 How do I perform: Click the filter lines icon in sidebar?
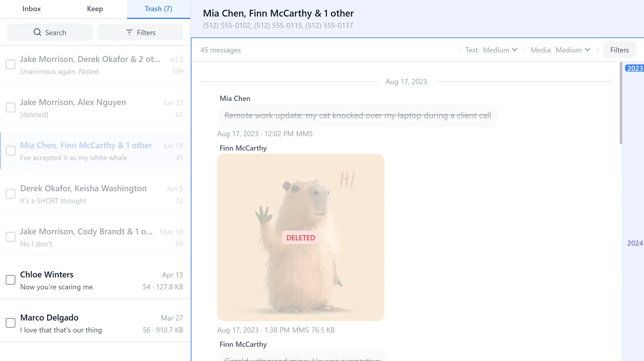pyautogui.click(x=129, y=32)
